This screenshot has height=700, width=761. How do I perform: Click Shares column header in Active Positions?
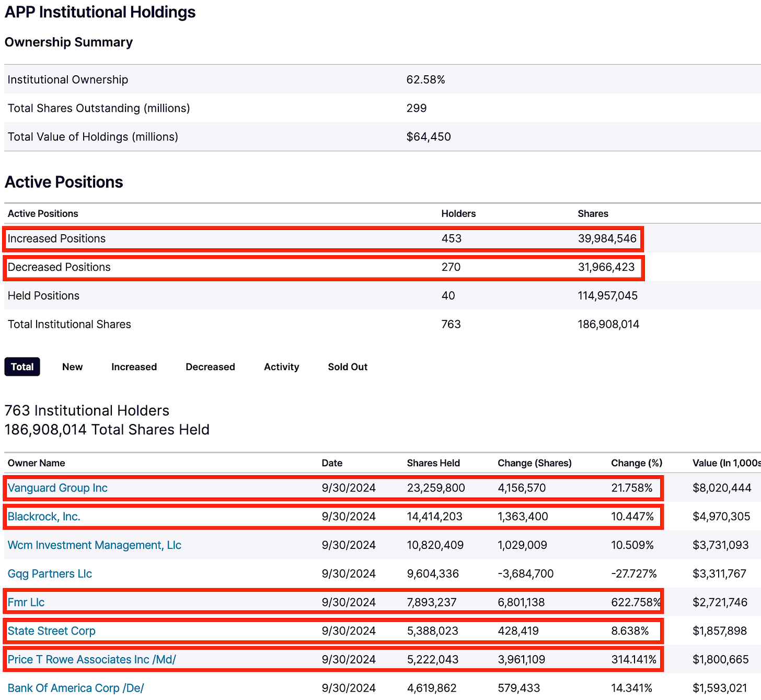point(593,213)
